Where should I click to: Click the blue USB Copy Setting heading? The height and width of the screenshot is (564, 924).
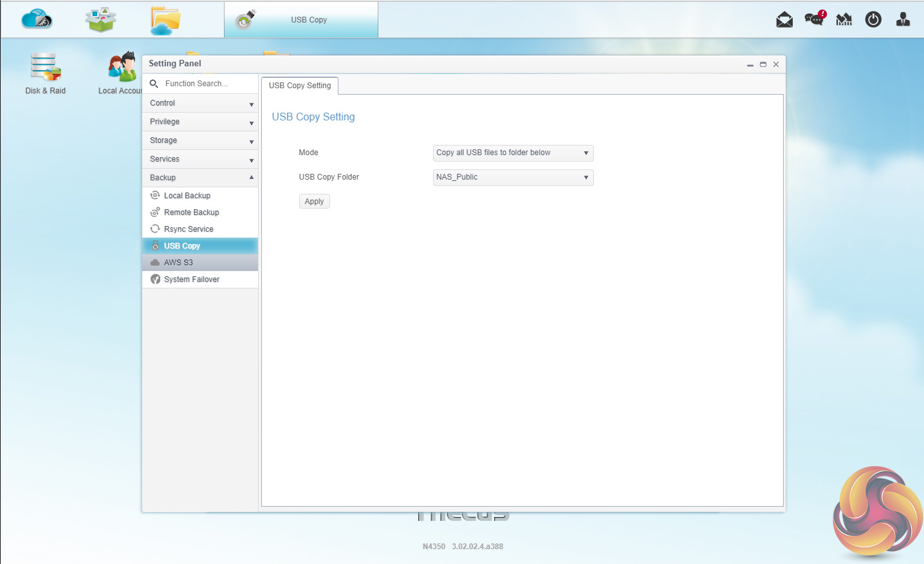[313, 117]
